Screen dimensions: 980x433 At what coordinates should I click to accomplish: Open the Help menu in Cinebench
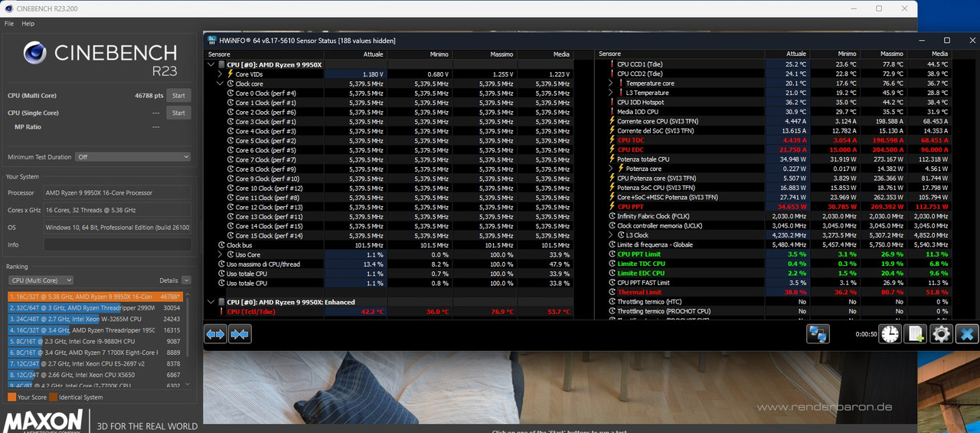click(x=28, y=24)
